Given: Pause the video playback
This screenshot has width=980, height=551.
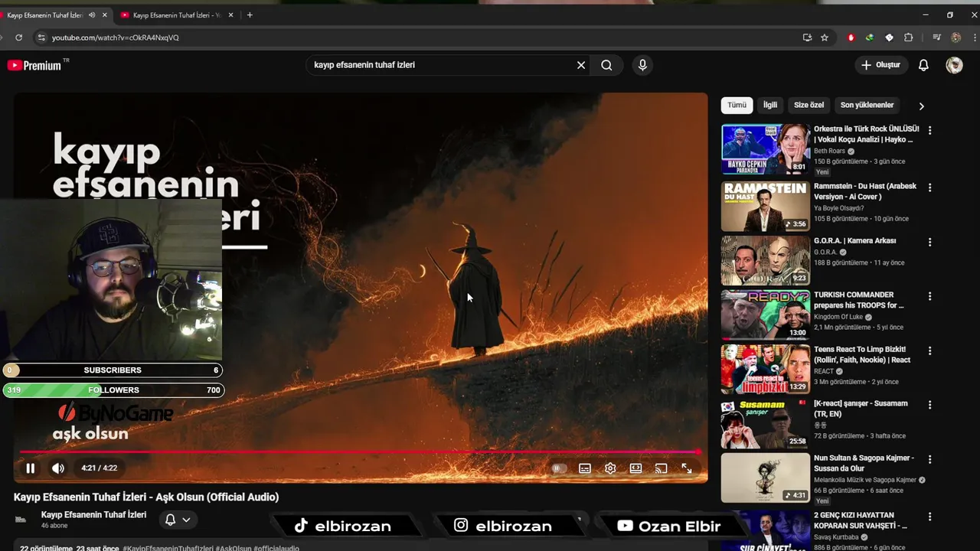Looking at the screenshot, I should click(30, 468).
